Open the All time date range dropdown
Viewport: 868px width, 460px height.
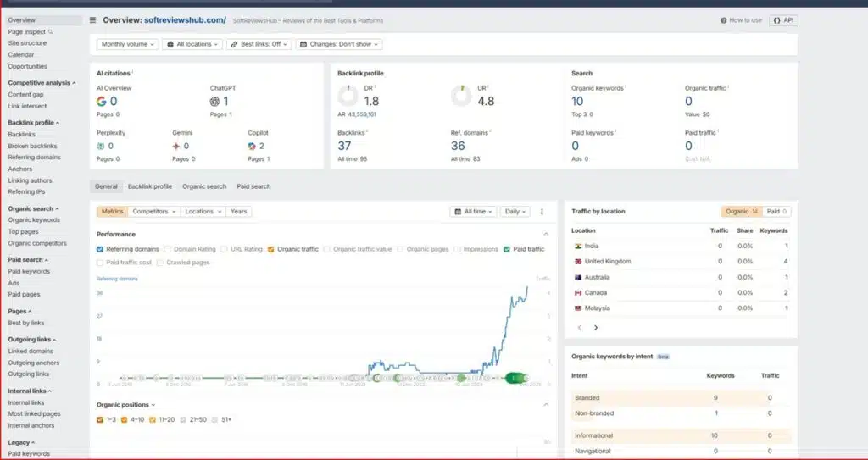(x=473, y=212)
